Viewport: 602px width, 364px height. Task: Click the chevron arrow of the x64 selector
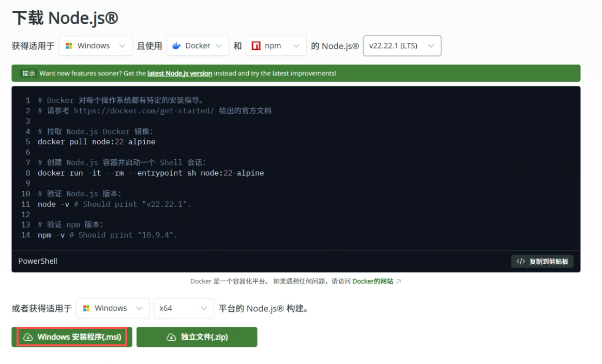pos(204,308)
